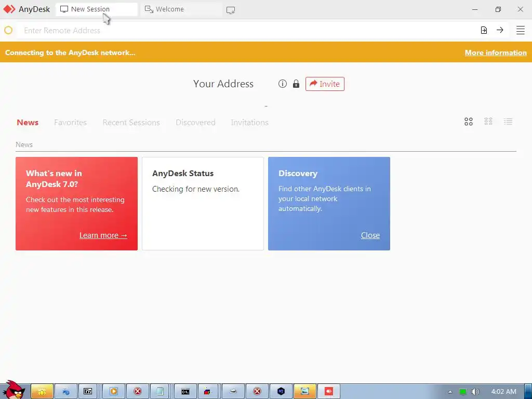The height and width of the screenshot is (399, 532).
Task: Switch to list view
Action: [508, 122]
